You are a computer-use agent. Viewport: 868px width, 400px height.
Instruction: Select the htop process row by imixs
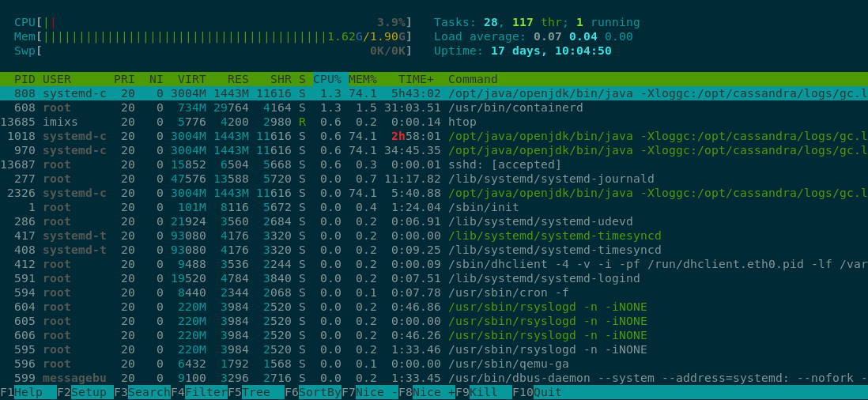coord(462,122)
